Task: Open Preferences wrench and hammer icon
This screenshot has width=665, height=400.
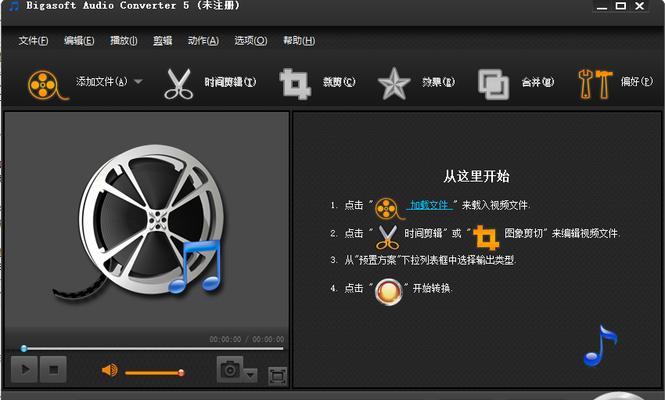Action: (x=595, y=84)
